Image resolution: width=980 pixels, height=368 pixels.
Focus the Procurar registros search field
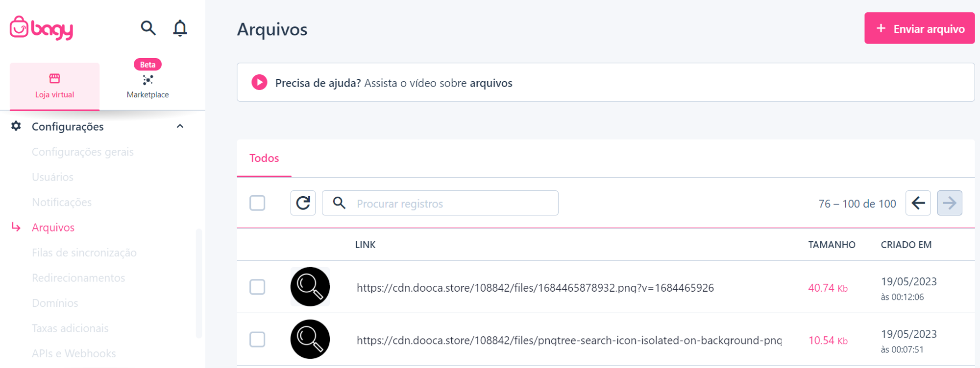click(440, 203)
